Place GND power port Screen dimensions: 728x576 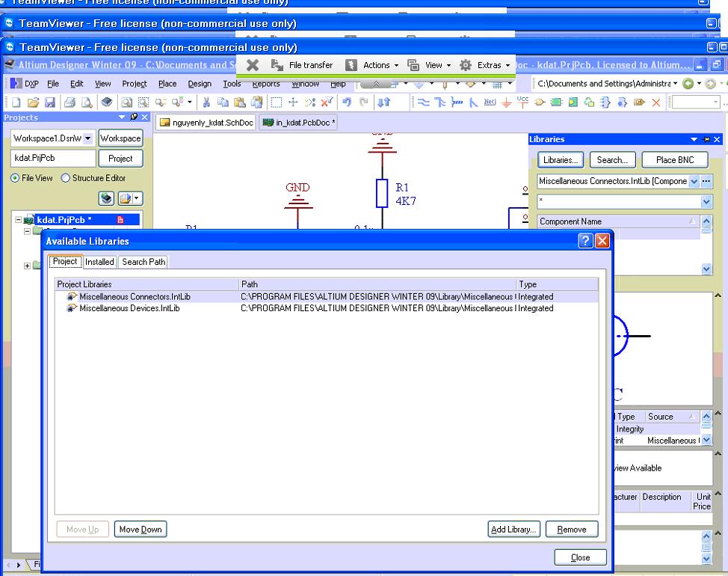[x=507, y=102]
